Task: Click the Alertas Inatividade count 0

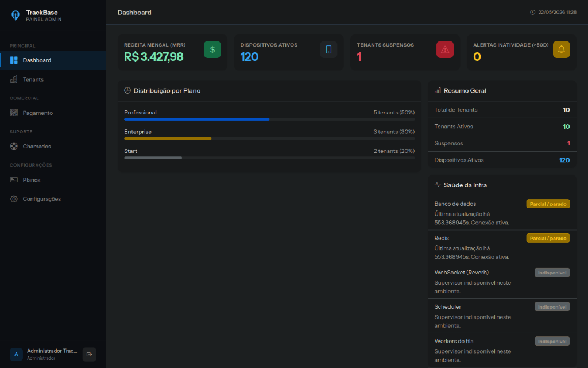Action: (x=477, y=57)
